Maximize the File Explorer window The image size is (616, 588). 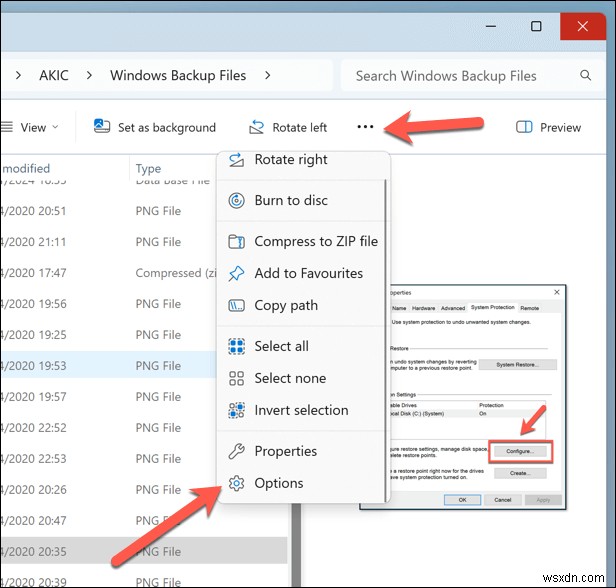tap(536, 26)
